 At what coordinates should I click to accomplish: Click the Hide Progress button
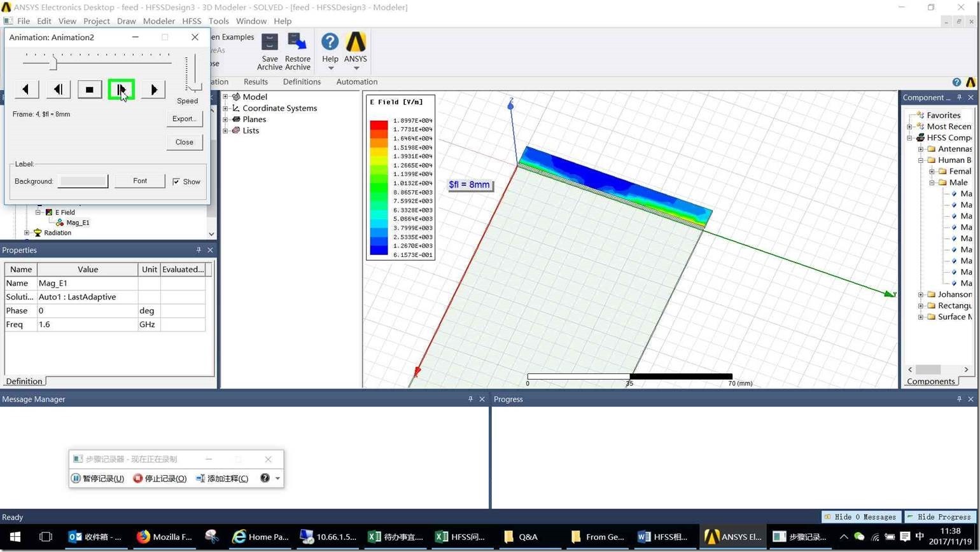(941, 517)
